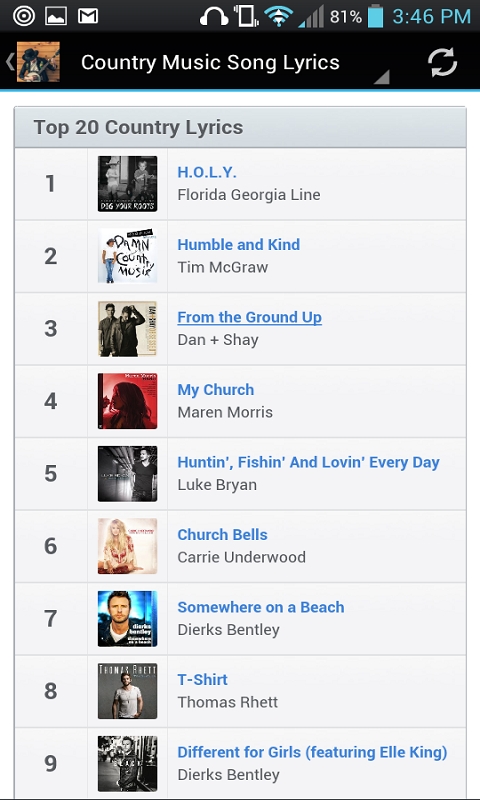Tap the battery icon in status bar
480x800 pixels.
point(375,16)
